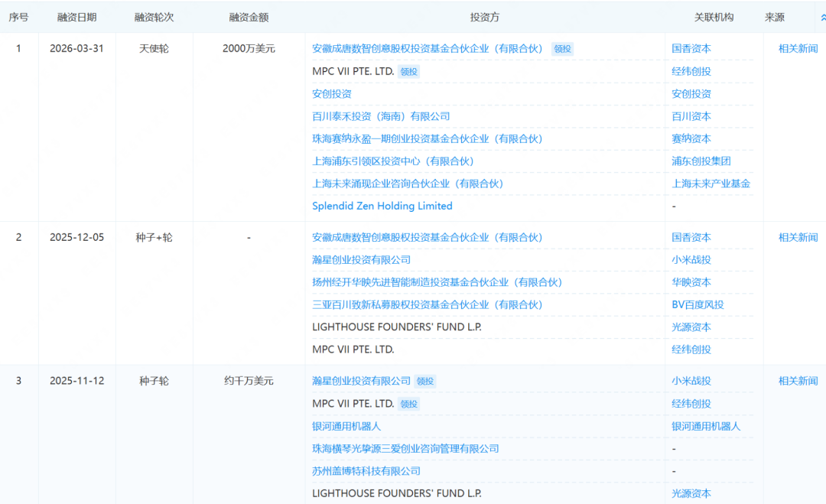The height and width of the screenshot is (504, 826).
Task: Open 相关新闻 link for the 种子+轮 round
Action: (x=798, y=238)
